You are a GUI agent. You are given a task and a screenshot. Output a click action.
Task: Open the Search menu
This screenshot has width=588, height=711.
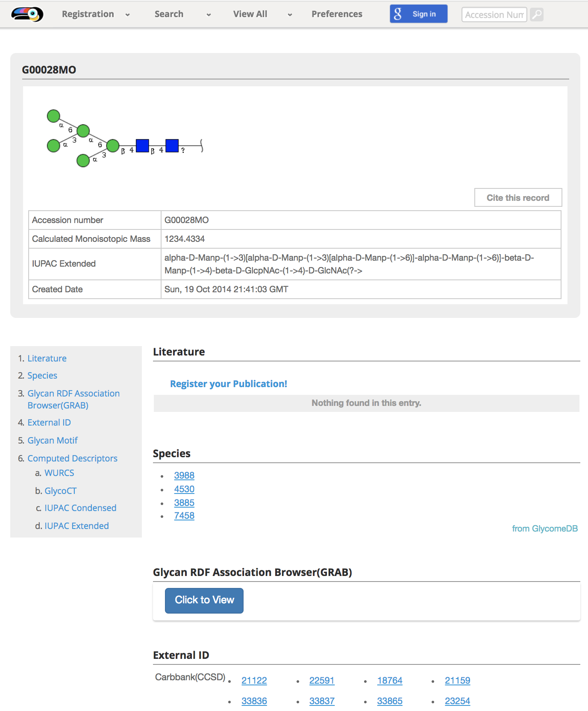[169, 14]
